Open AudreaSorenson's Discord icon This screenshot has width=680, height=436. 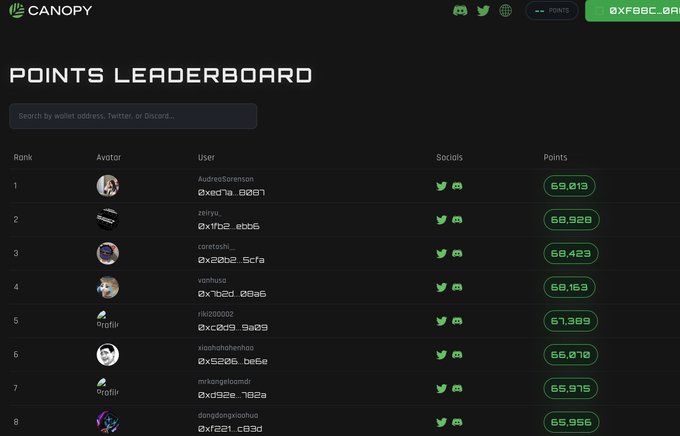pos(457,186)
